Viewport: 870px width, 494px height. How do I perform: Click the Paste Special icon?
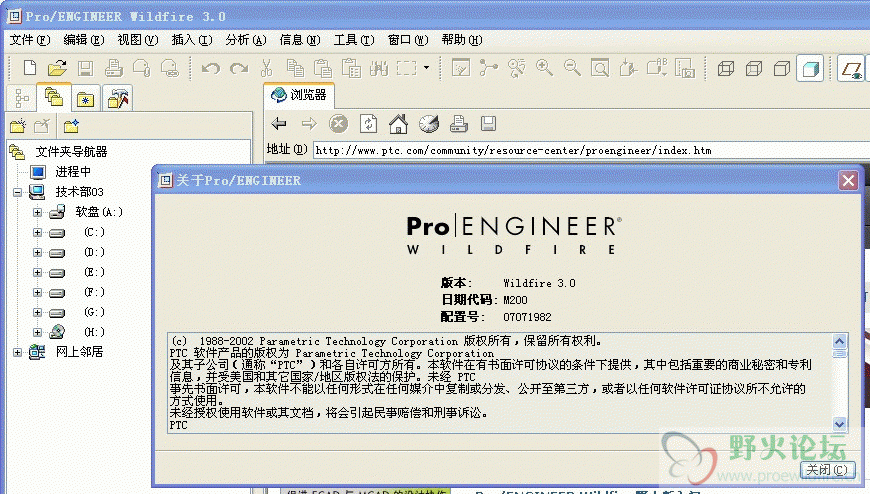(351, 68)
